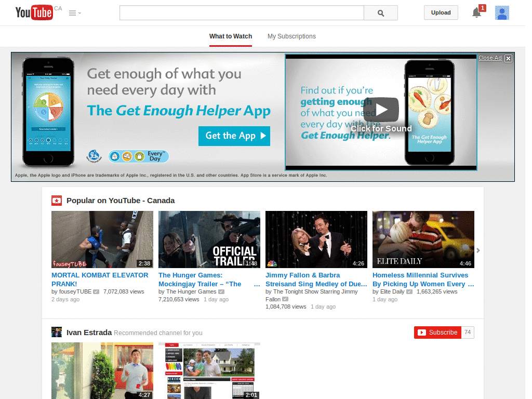The width and height of the screenshot is (532, 399).
Task: Click the magnifier search button
Action: [381, 13]
